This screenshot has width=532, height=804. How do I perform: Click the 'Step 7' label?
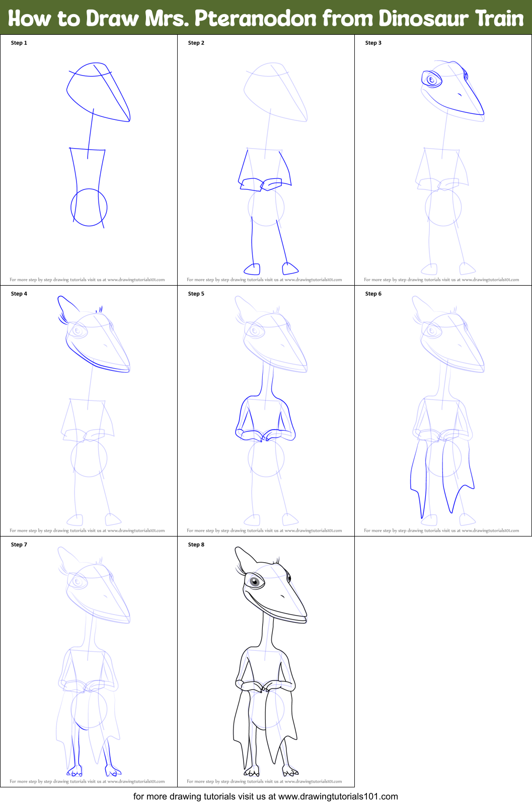coord(19,545)
